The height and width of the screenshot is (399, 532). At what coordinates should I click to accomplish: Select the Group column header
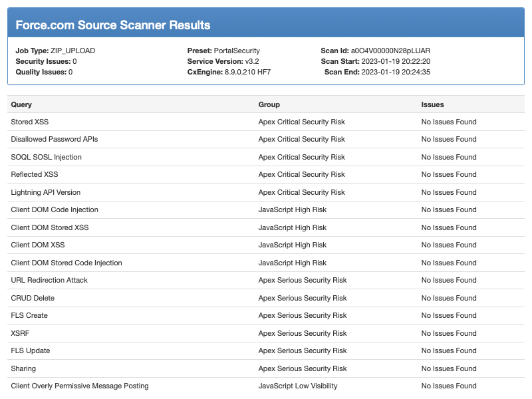(269, 104)
